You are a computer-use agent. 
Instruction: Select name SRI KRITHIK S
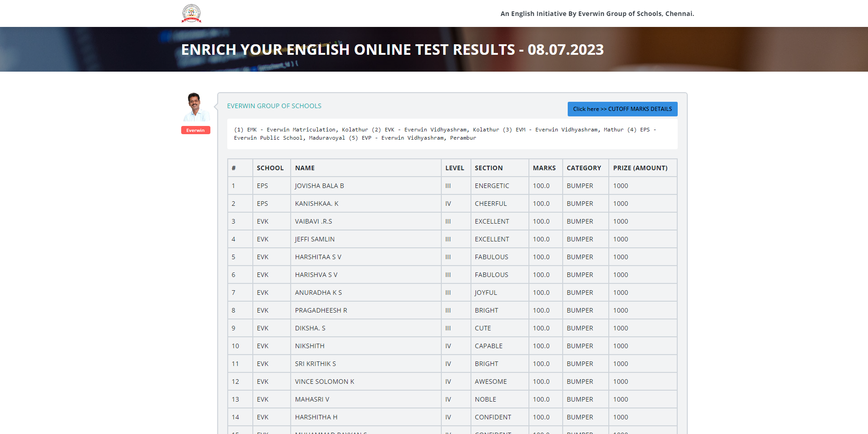pos(315,364)
